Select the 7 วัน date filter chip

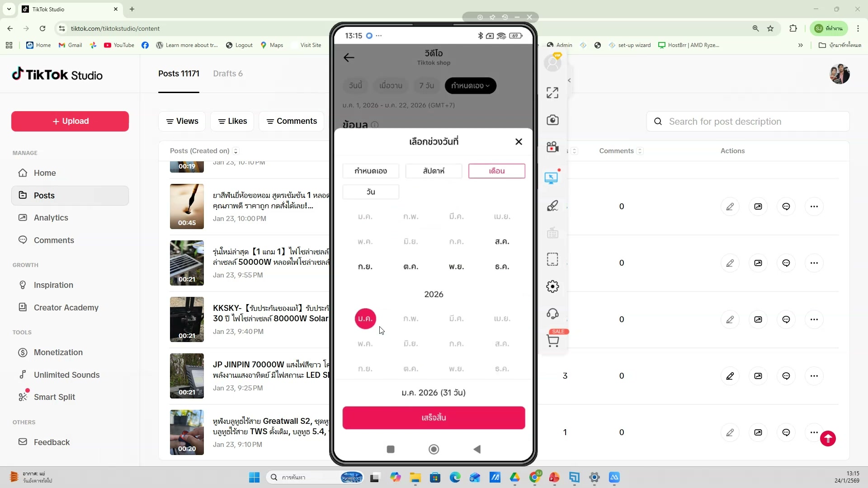[x=425, y=85]
